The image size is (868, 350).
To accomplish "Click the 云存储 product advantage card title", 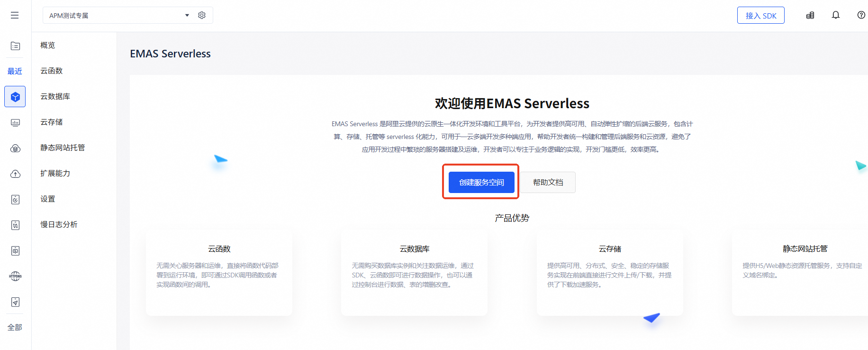I will [610, 249].
